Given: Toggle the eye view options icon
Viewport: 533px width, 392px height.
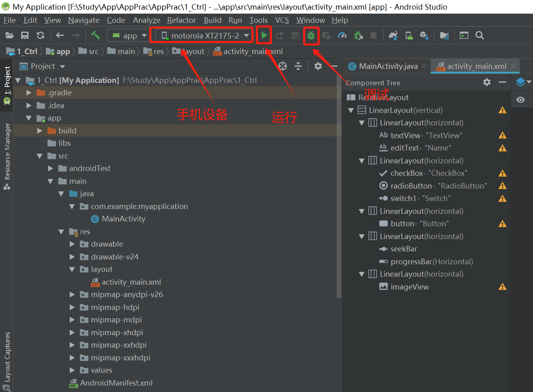Looking at the screenshot, I should [x=521, y=100].
